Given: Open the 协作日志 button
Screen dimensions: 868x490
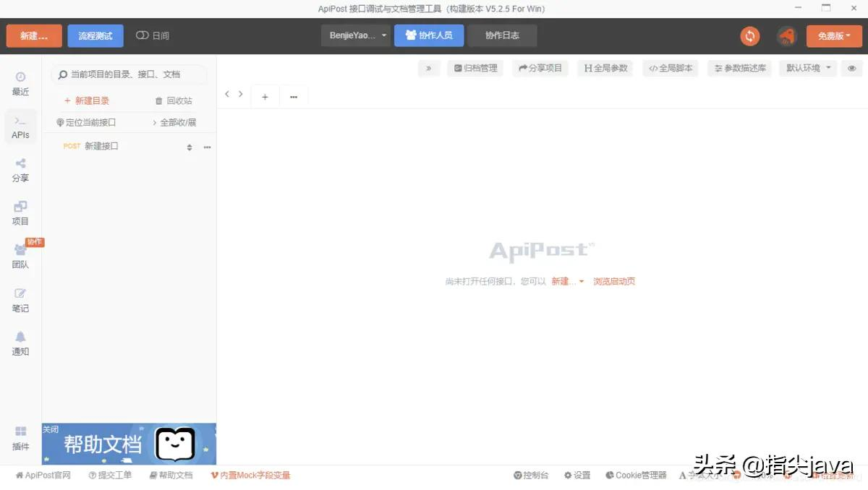Looking at the screenshot, I should pyautogui.click(x=502, y=35).
